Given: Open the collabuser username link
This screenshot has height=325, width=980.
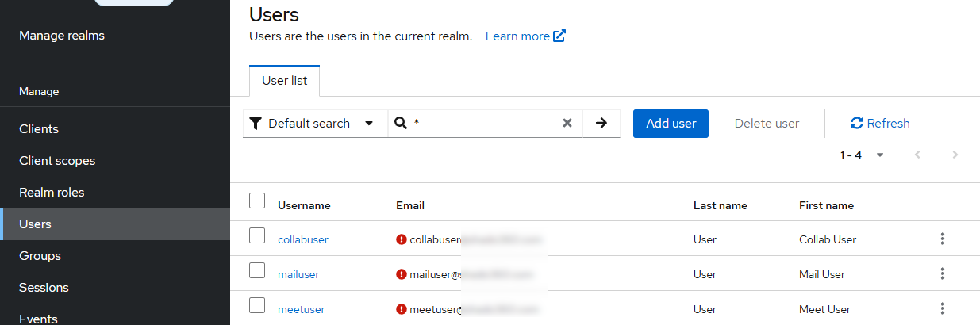Looking at the screenshot, I should [302, 239].
